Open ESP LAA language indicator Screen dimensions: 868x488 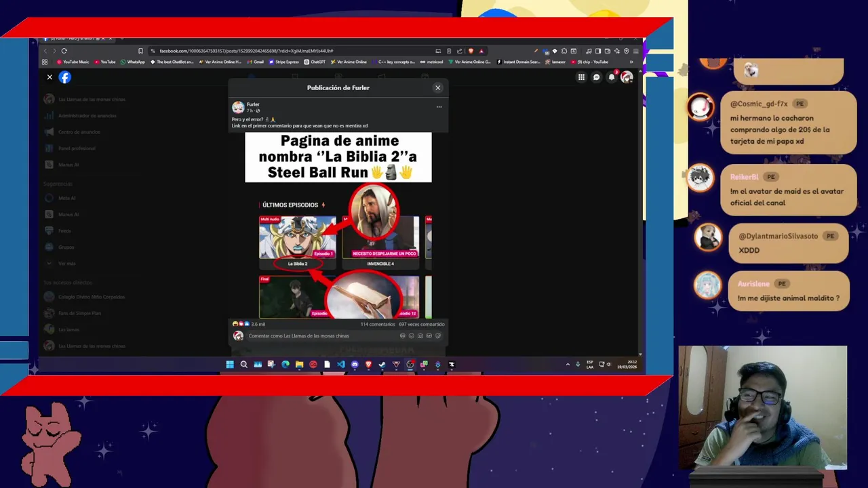590,365
